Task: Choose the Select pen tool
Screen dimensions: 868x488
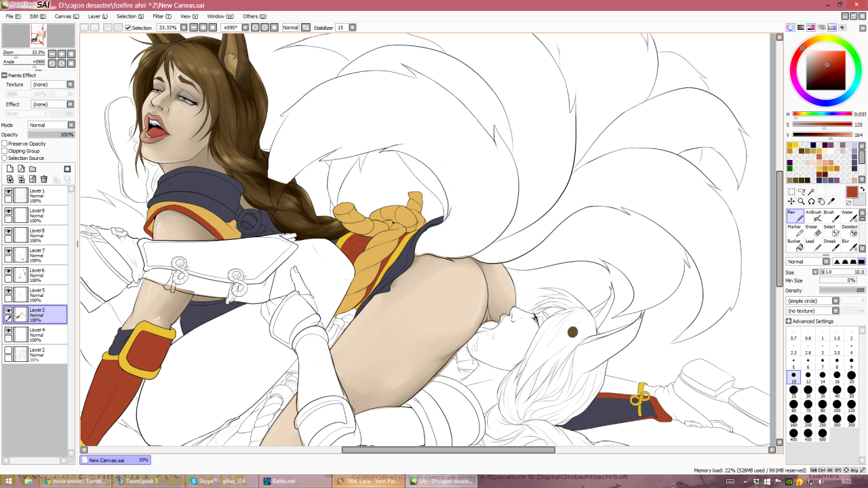Action: coord(830,230)
